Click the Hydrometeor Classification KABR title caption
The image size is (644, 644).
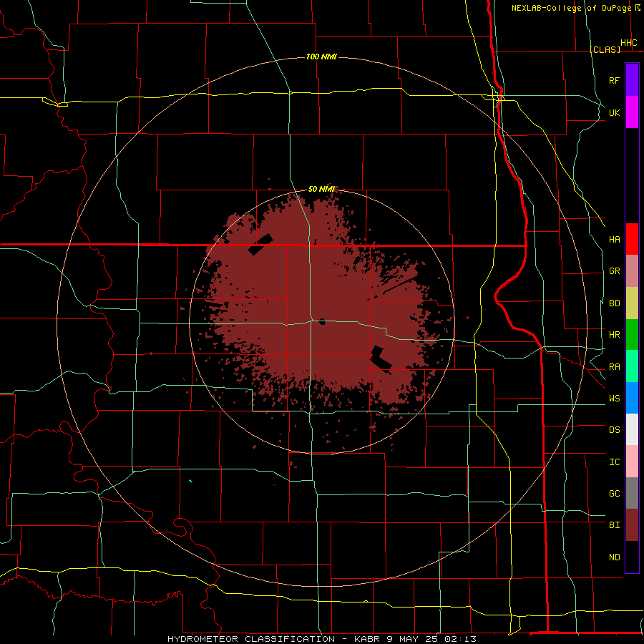tap(321, 639)
